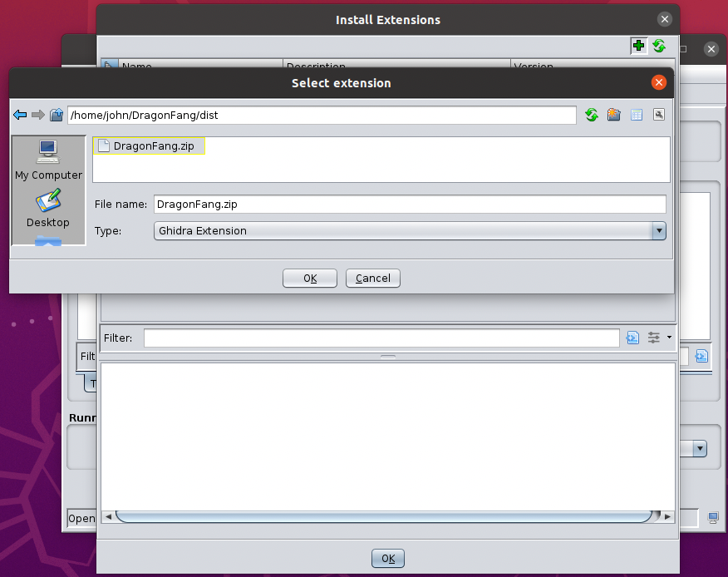Open dropdown arrow in background project window
This screenshot has width=728, height=577.
click(700, 449)
